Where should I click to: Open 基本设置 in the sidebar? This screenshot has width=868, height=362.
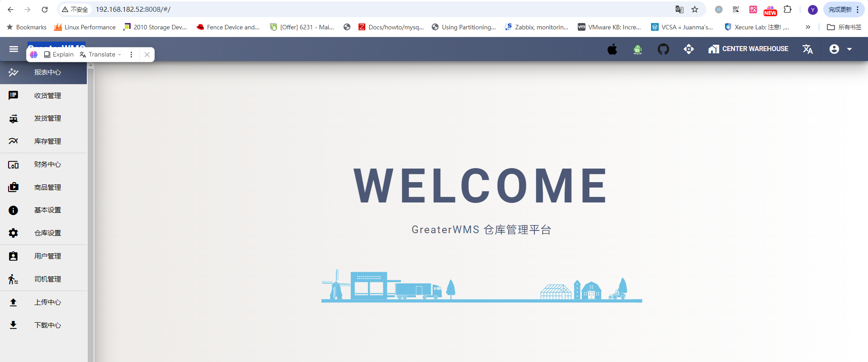(x=43, y=210)
